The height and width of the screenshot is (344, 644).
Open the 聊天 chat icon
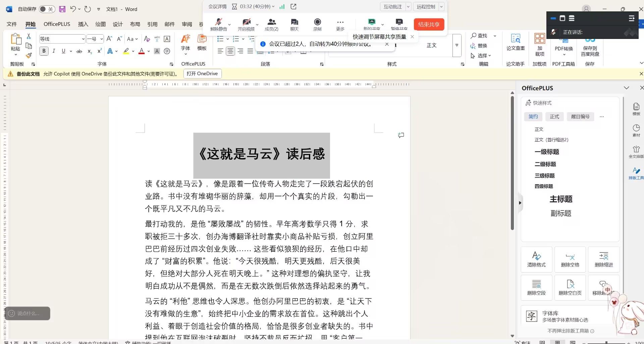[x=294, y=24]
